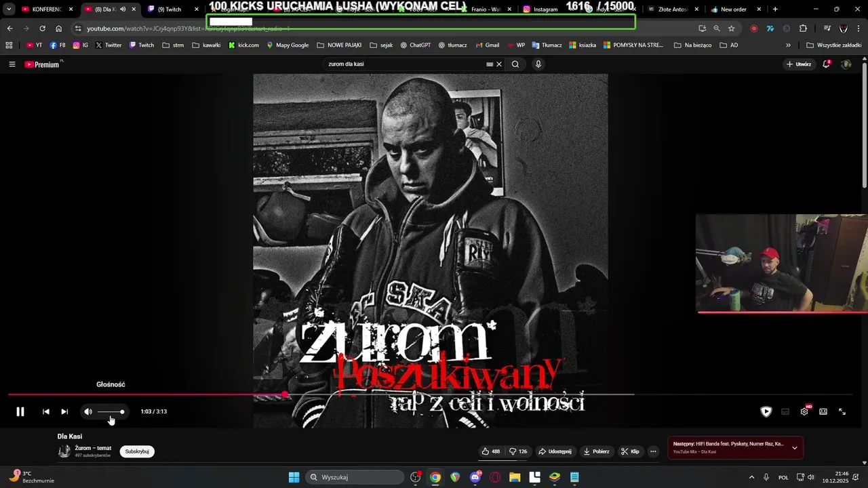
Task: Switch to the KONFERENC browser tab
Action: [x=46, y=9]
